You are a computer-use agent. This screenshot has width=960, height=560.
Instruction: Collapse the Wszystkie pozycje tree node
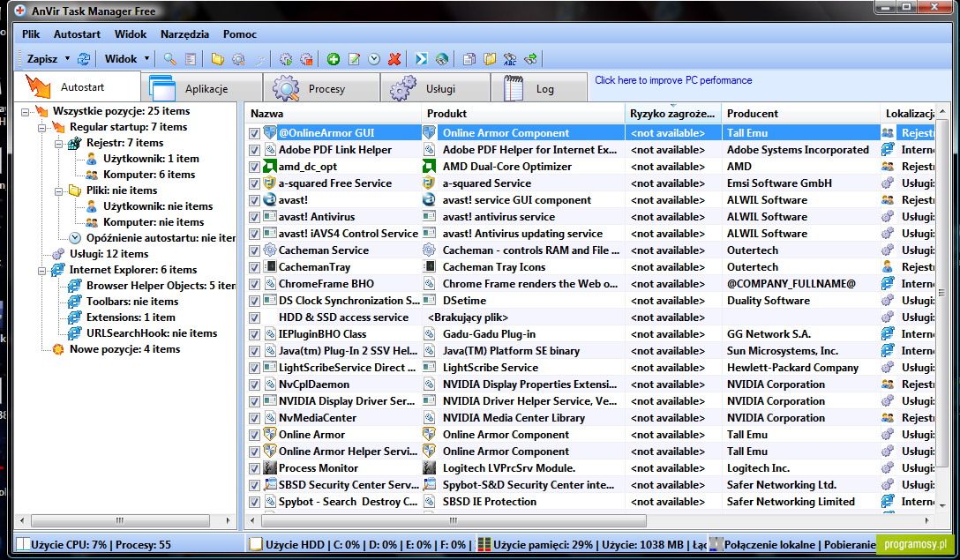[25, 112]
